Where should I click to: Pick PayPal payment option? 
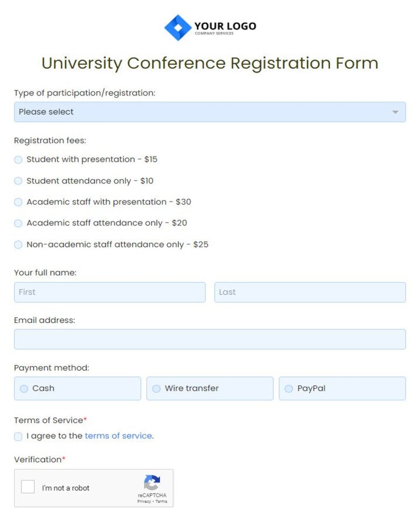click(289, 388)
